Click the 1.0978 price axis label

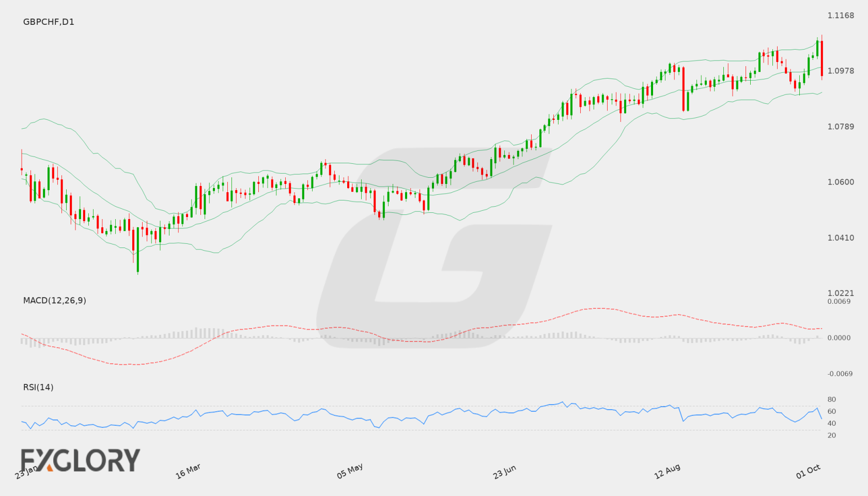pyautogui.click(x=841, y=71)
